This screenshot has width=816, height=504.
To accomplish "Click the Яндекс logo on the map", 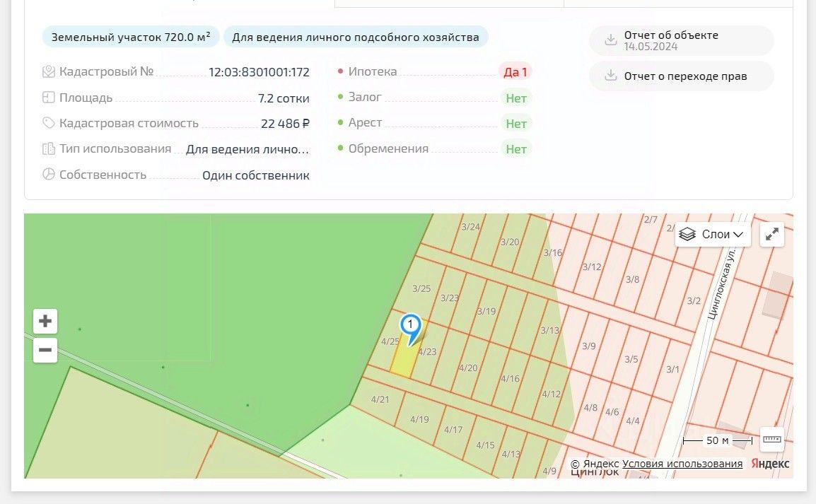I will [769, 464].
